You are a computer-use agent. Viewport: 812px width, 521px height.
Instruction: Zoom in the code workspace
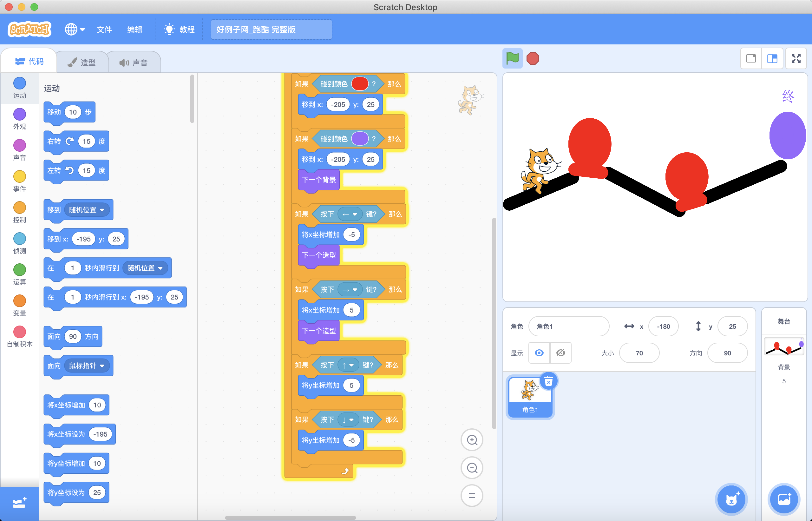pyautogui.click(x=472, y=440)
